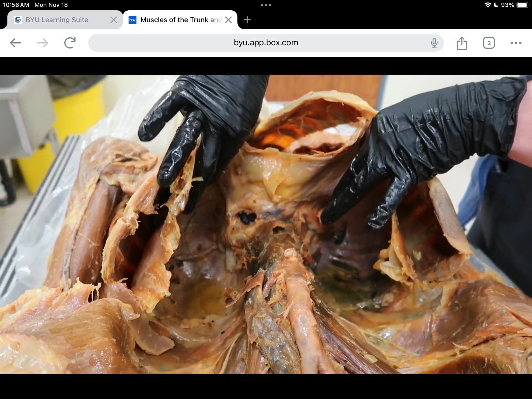Tap the Learning Suite favicon on tab

pyautogui.click(x=18, y=20)
